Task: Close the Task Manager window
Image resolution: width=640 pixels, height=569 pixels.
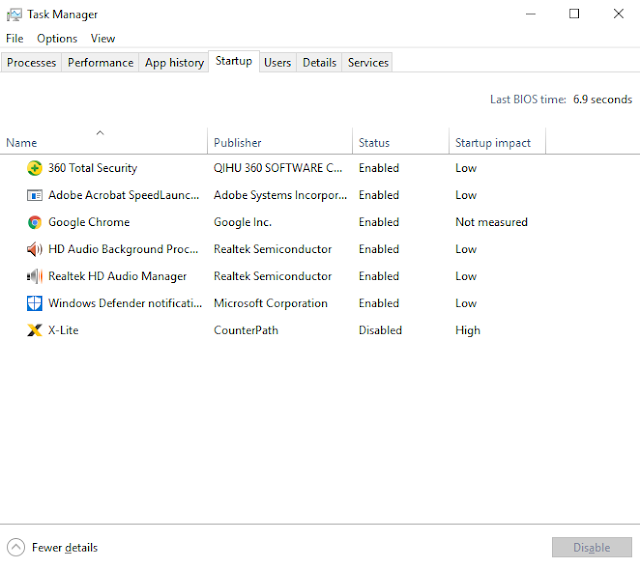Action: coord(618,14)
